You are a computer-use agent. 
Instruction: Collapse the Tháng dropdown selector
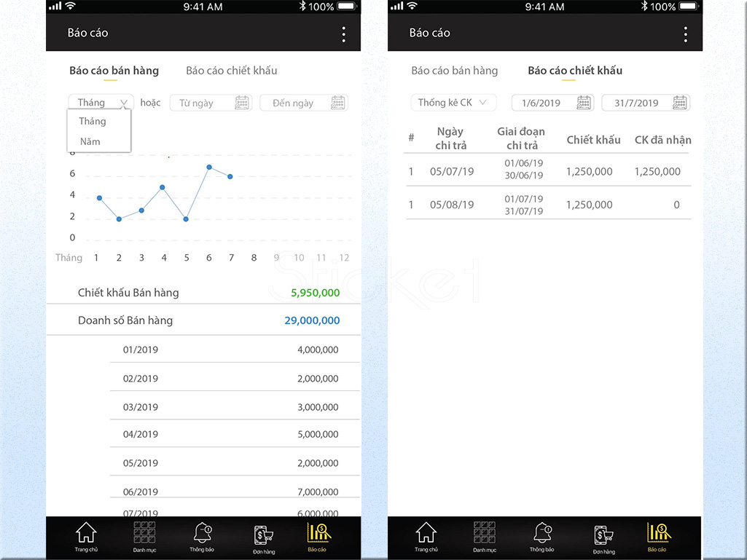(101, 103)
